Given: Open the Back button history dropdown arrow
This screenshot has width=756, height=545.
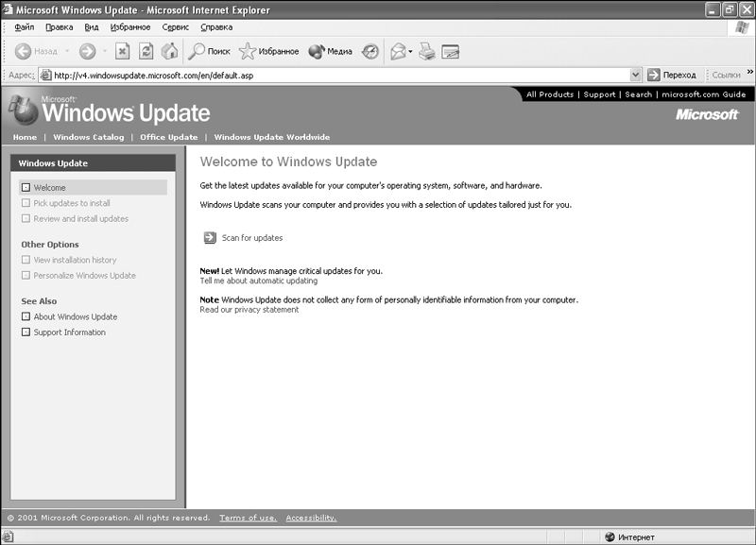Looking at the screenshot, I should [x=67, y=51].
